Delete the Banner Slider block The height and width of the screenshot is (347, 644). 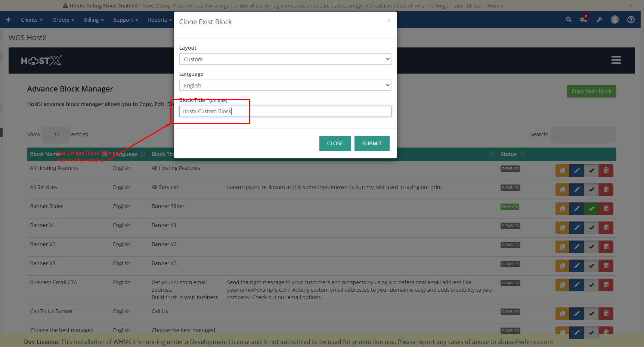(x=606, y=209)
